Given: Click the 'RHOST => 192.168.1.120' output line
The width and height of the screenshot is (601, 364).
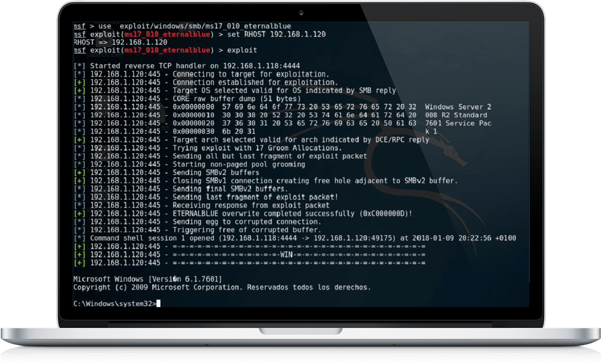Looking at the screenshot, I should tap(120, 42).
